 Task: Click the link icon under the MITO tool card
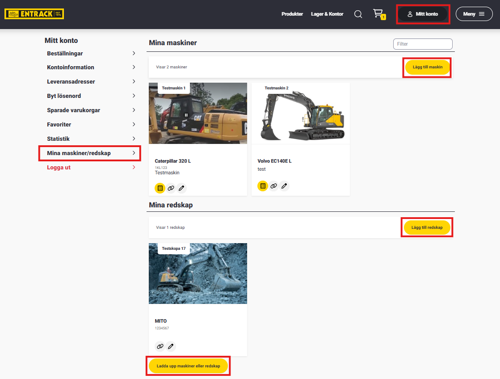click(x=160, y=346)
